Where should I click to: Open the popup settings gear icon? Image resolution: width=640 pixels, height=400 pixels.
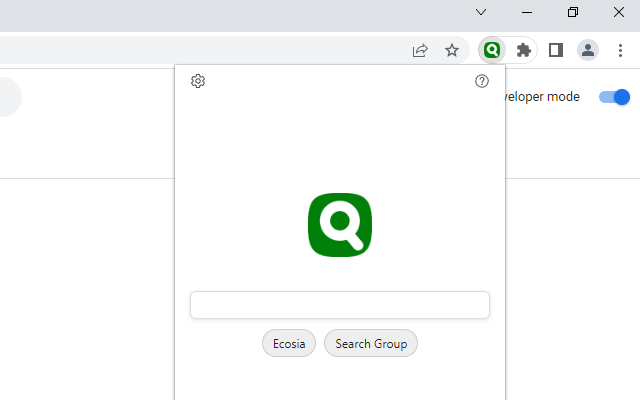click(198, 81)
